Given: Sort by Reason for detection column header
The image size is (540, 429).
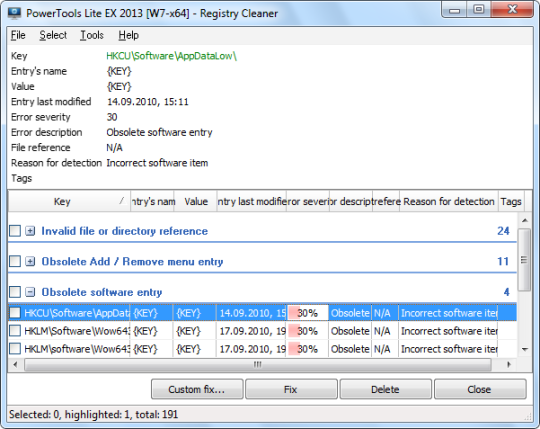Looking at the screenshot, I should (x=449, y=201).
